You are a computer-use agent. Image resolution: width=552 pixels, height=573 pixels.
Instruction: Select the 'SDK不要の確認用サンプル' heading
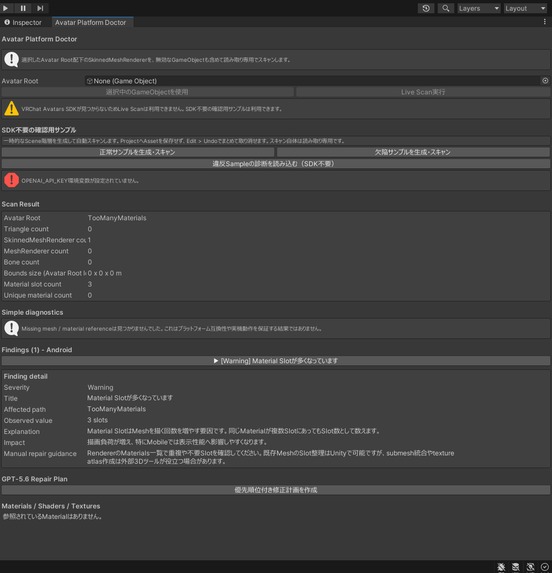[x=39, y=130]
